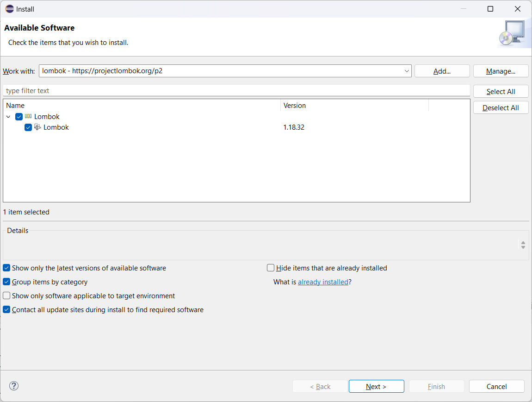Image resolution: width=532 pixels, height=402 pixels.
Task: Click the Lombok category icon in tree
Action: (x=28, y=117)
